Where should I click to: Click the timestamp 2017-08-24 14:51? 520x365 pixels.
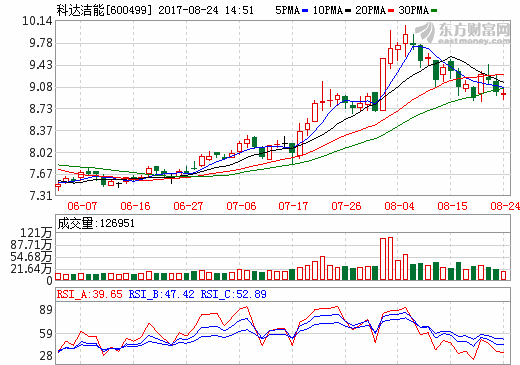206,10
